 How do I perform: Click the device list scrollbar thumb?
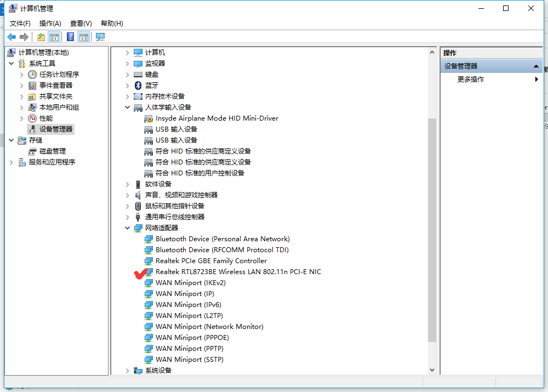tap(432, 230)
